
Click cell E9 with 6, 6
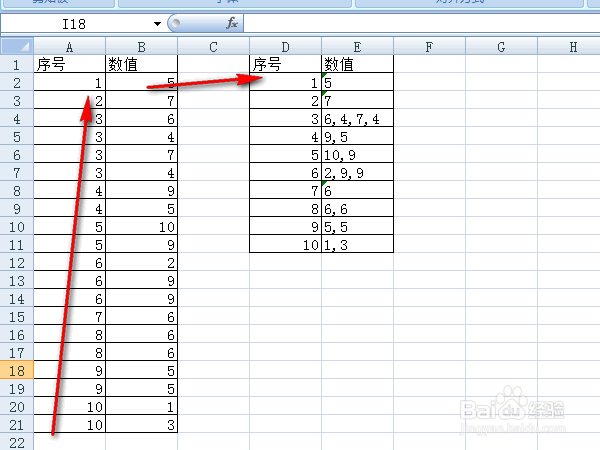(357, 208)
